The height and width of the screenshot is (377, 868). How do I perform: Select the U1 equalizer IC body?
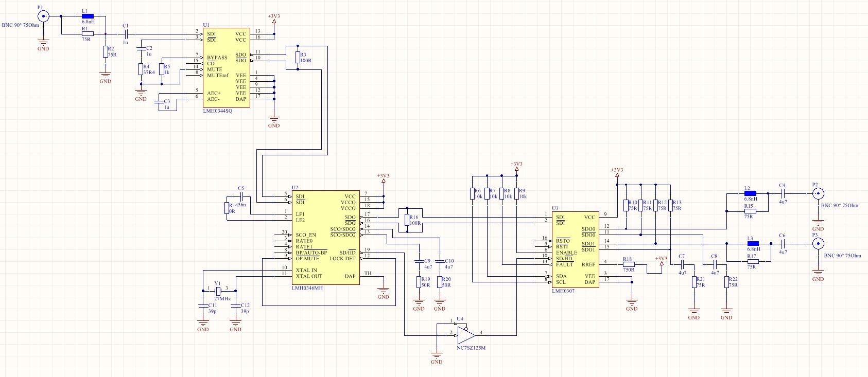pos(227,67)
